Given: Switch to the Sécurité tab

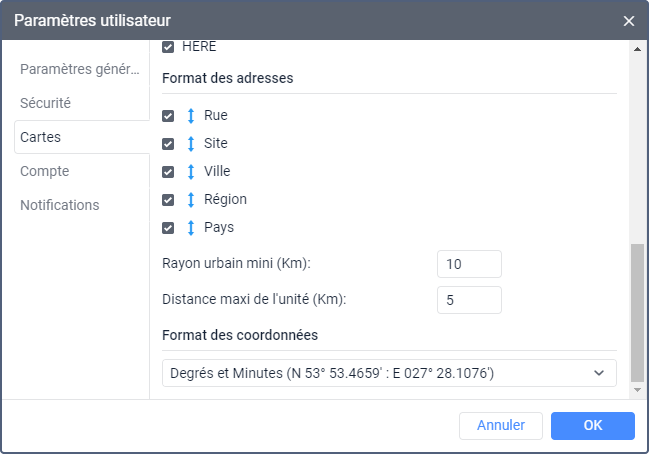Looking at the screenshot, I should click(46, 103).
